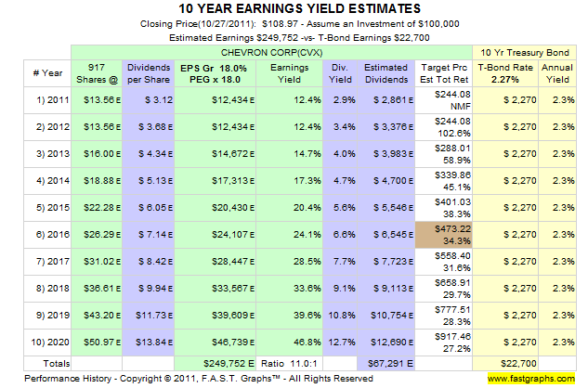Select the # Year column header
The image size is (588, 388).
click(47, 73)
